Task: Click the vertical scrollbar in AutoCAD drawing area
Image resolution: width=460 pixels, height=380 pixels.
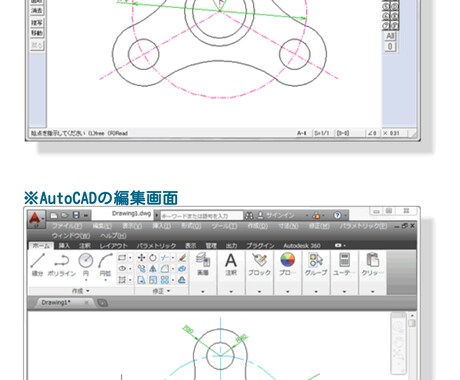Action: click(412, 346)
